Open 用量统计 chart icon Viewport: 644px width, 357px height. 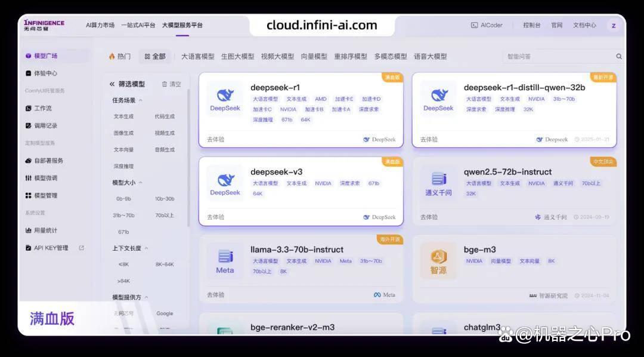tap(29, 230)
